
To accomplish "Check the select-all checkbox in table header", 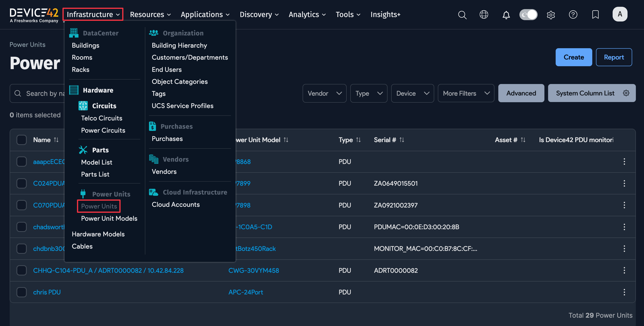I will pyautogui.click(x=22, y=140).
